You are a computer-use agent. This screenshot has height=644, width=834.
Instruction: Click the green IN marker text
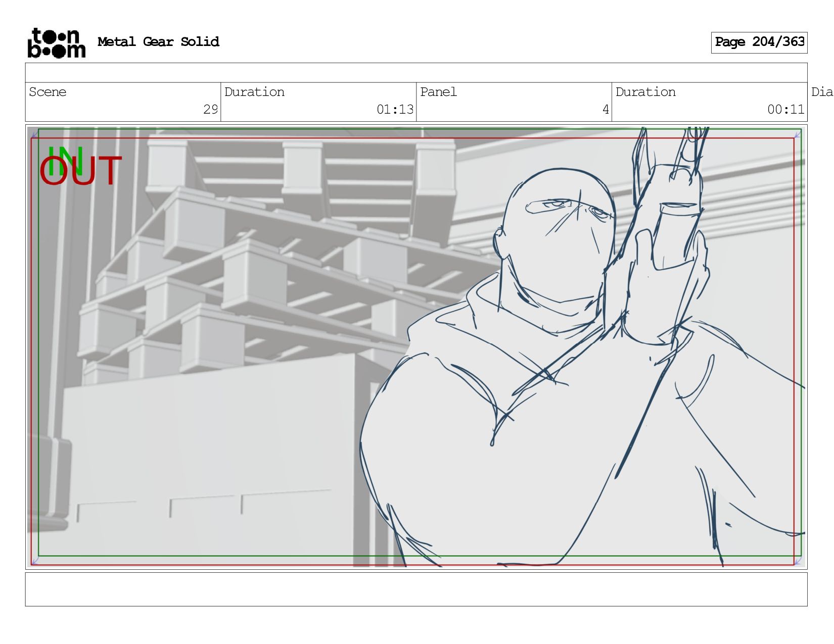point(65,160)
